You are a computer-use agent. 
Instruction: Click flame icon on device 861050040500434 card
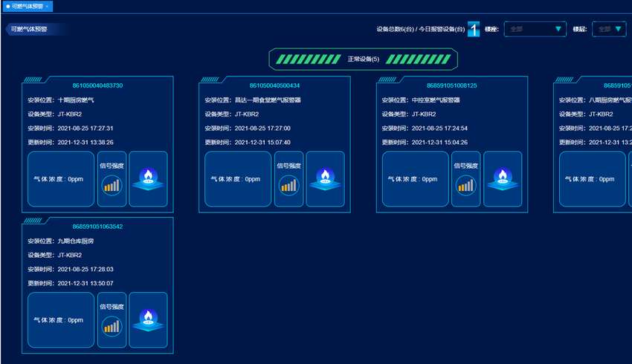[x=325, y=179]
